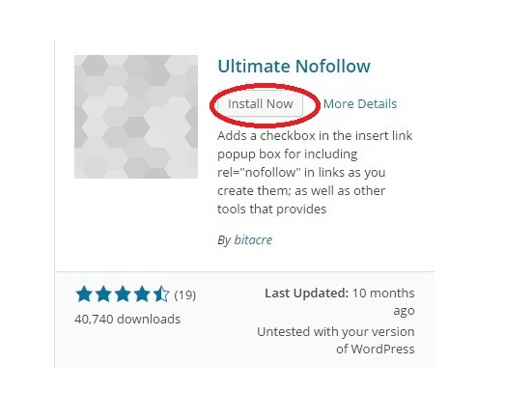Open the More Details link

pos(360,104)
